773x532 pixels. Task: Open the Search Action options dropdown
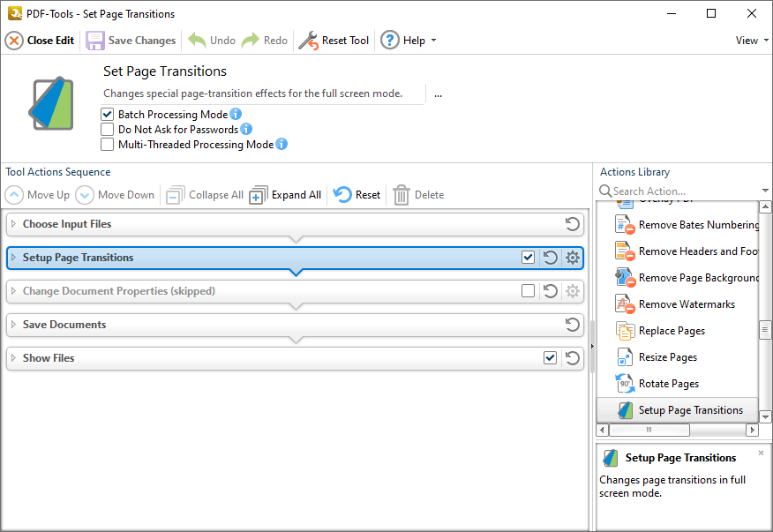pos(765,191)
